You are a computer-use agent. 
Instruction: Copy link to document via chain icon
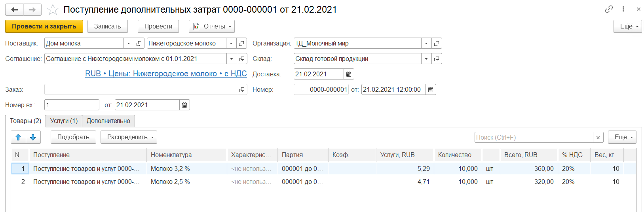coord(609,9)
